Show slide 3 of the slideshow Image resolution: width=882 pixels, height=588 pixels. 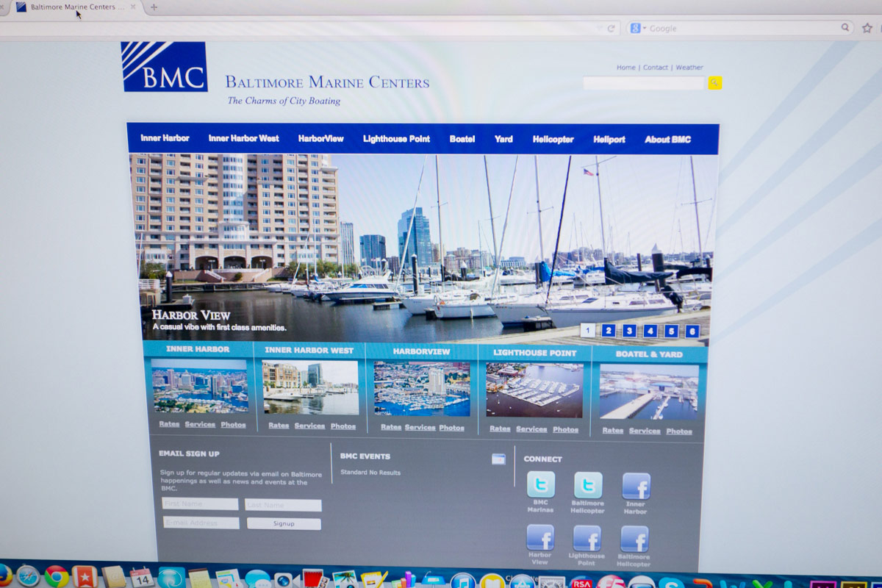(629, 331)
